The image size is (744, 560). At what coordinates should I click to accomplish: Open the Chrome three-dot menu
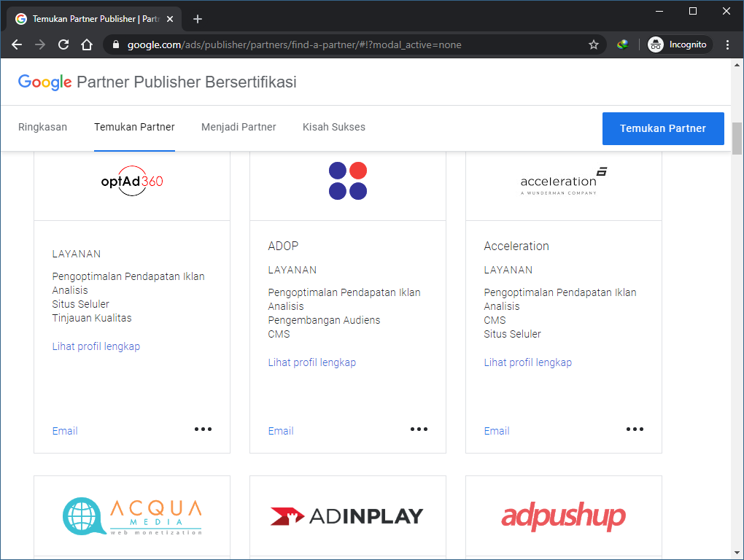click(x=727, y=44)
